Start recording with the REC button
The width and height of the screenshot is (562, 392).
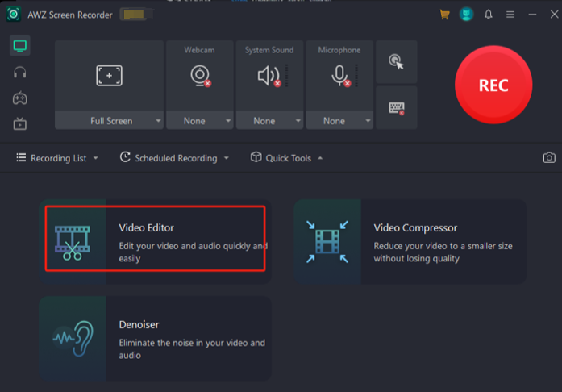(493, 85)
